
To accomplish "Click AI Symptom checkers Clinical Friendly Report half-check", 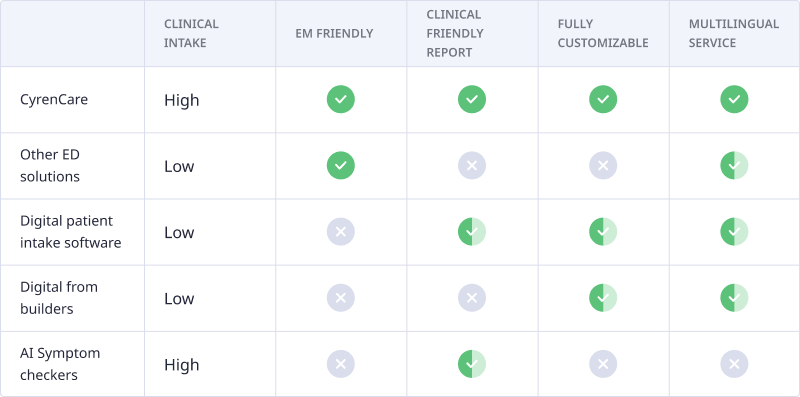I will [x=472, y=364].
